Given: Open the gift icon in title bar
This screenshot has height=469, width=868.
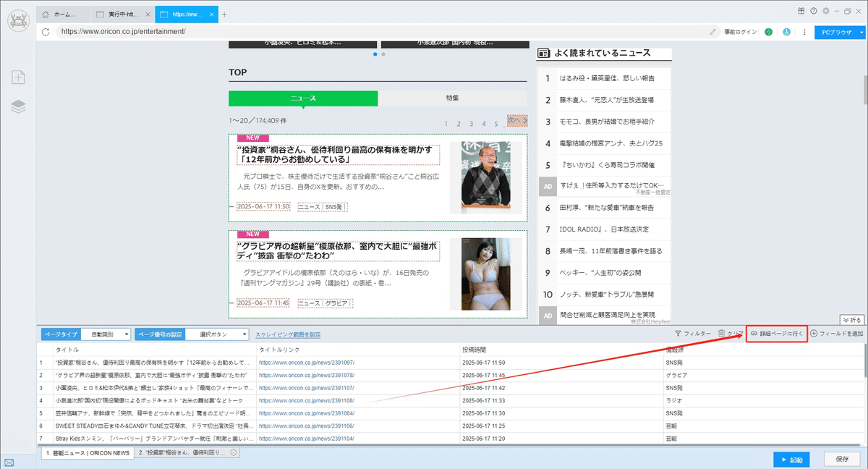Looking at the screenshot, I should coord(801,11).
